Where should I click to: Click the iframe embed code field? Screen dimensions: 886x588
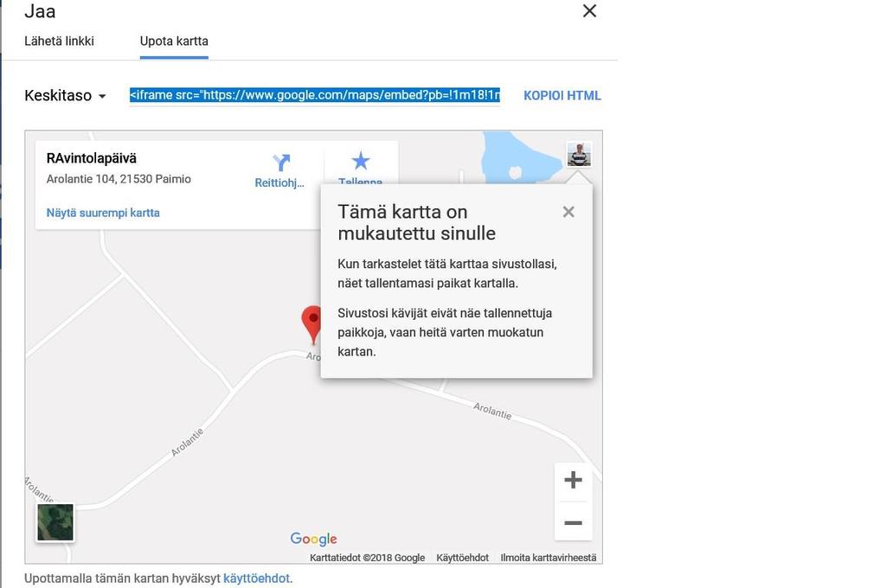[315, 95]
